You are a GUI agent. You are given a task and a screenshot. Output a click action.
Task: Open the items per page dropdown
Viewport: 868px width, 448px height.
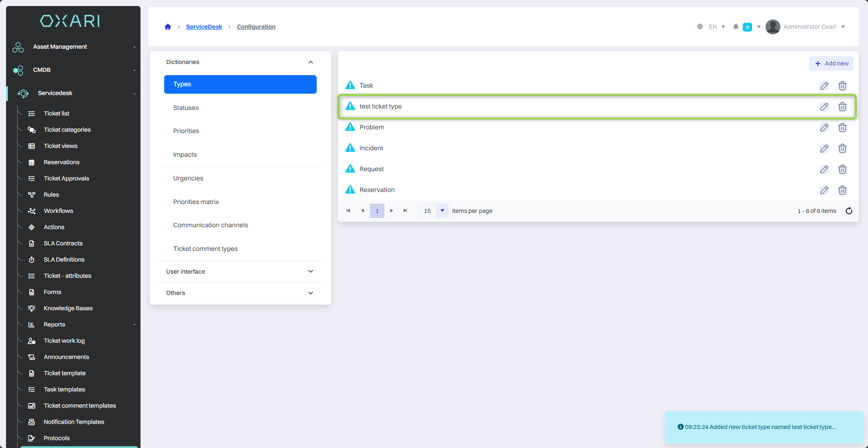coord(442,211)
